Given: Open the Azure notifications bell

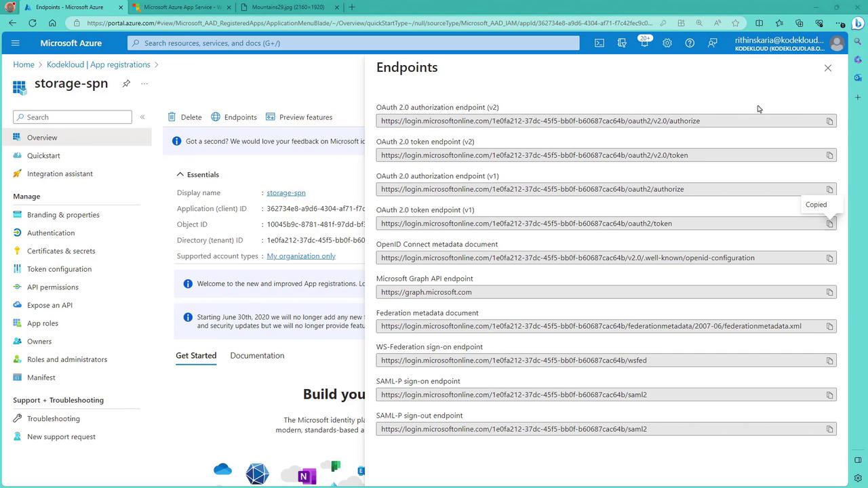Looking at the screenshot, I should point(644,43).
